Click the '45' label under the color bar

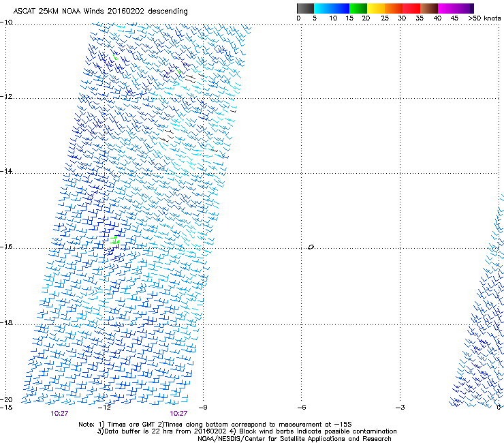click(x=454, y=18)
